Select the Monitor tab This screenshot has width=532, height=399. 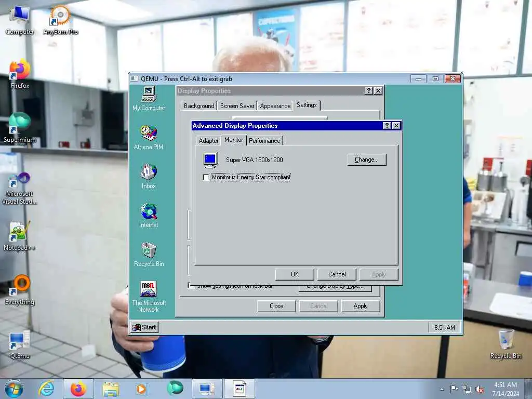[x=234, y=140]
